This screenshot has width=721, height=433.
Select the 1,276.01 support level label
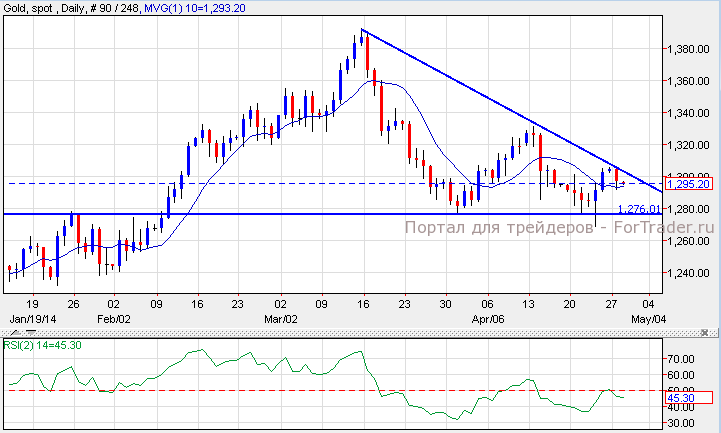[x=638, y=209]
